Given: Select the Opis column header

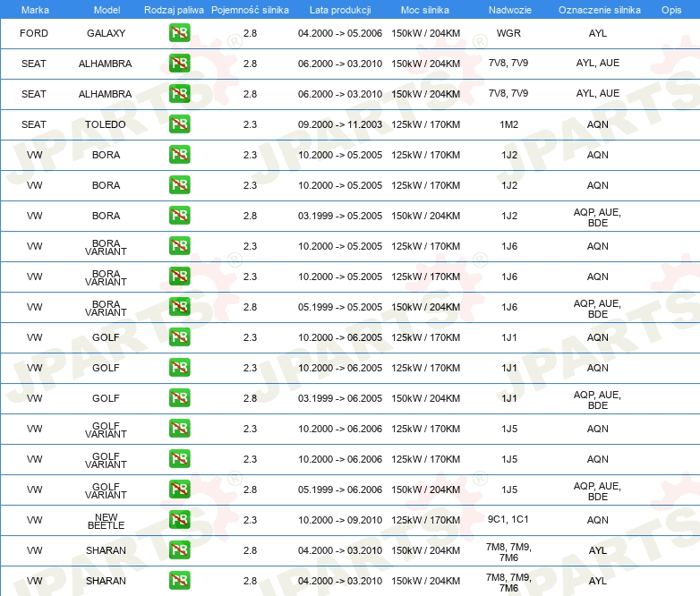Looking at the screenshot, I should tap(671, 10).
